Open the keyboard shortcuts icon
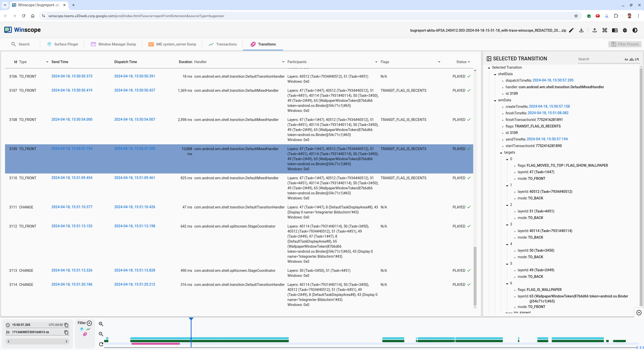 pos(605,30)
